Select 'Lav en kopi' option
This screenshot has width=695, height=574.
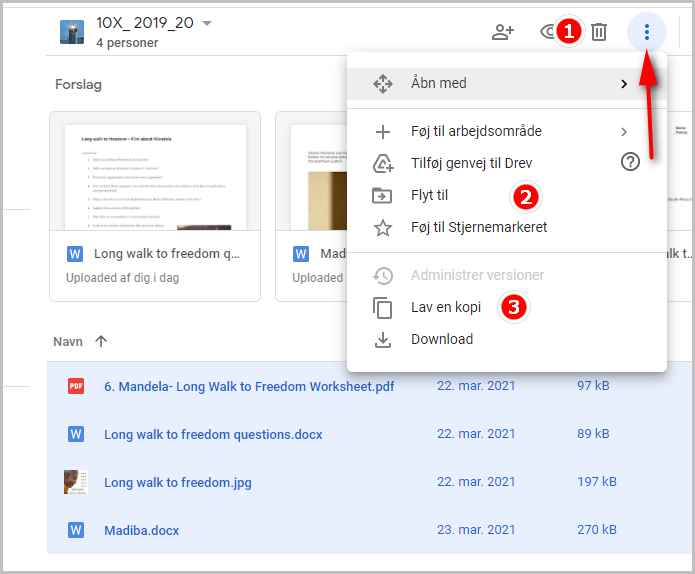[507, 307]
